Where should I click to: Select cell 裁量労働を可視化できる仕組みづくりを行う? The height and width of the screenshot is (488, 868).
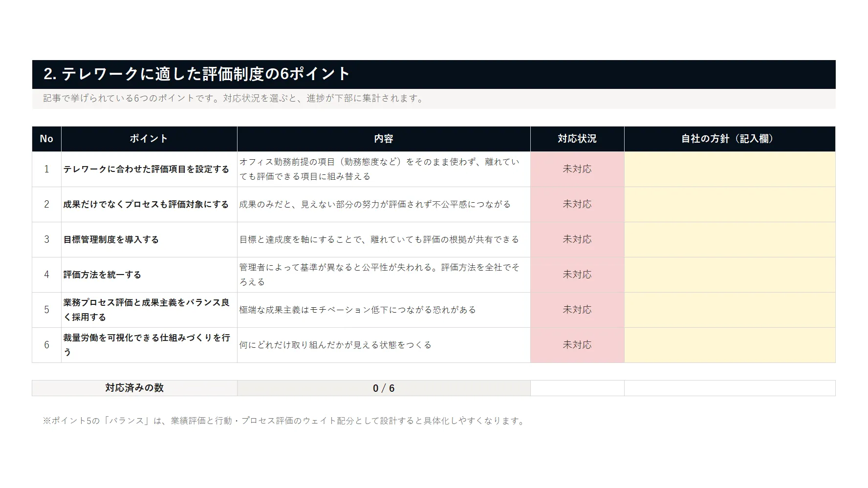pyautogui.click(x=149, y=345)
